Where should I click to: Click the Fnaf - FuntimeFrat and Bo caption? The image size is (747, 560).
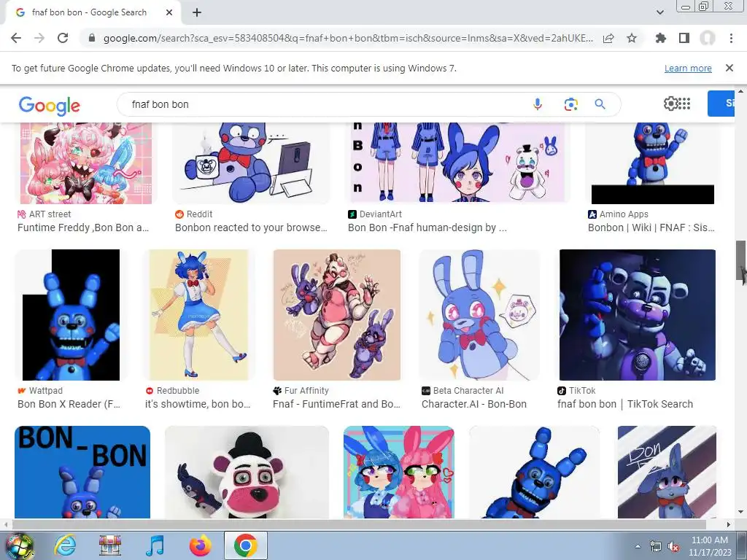[x=336, y=404]
